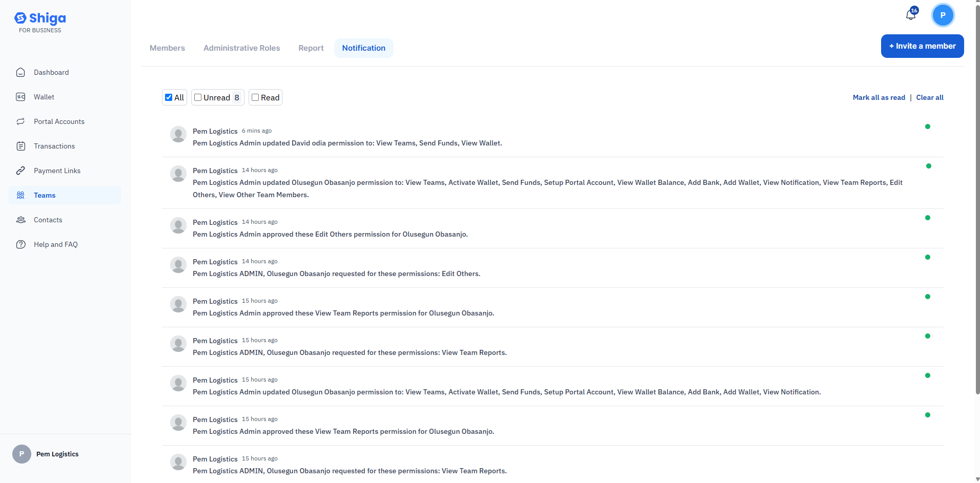Screen dimensions: 980x483
Task: Open Payment Links in the sidebar
Action: click(x=65, y=171)
